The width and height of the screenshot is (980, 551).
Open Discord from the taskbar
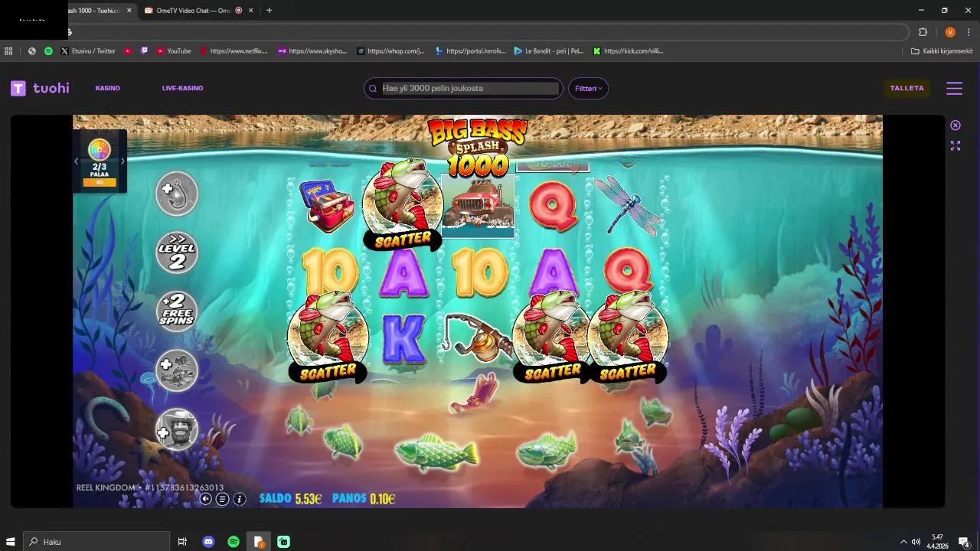coord(208,542)
